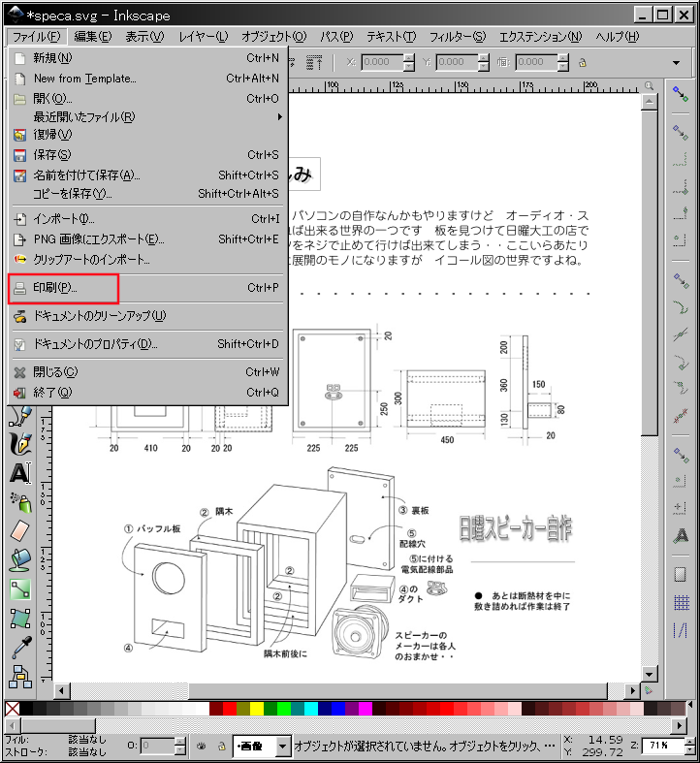The image size is (700, 763).
Task: Select the Text tool
Action: (20, 473)
